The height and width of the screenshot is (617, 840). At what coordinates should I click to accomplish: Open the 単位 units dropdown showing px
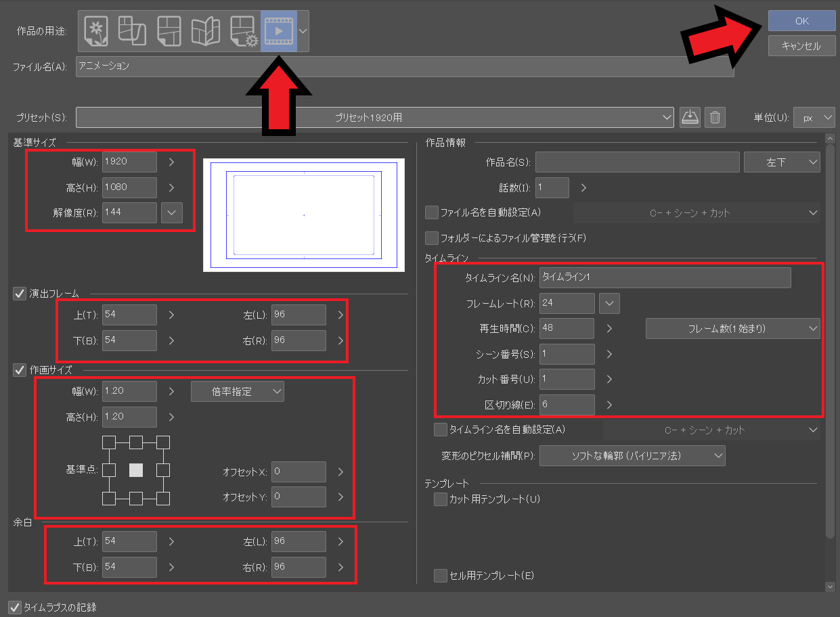[814, 117]
